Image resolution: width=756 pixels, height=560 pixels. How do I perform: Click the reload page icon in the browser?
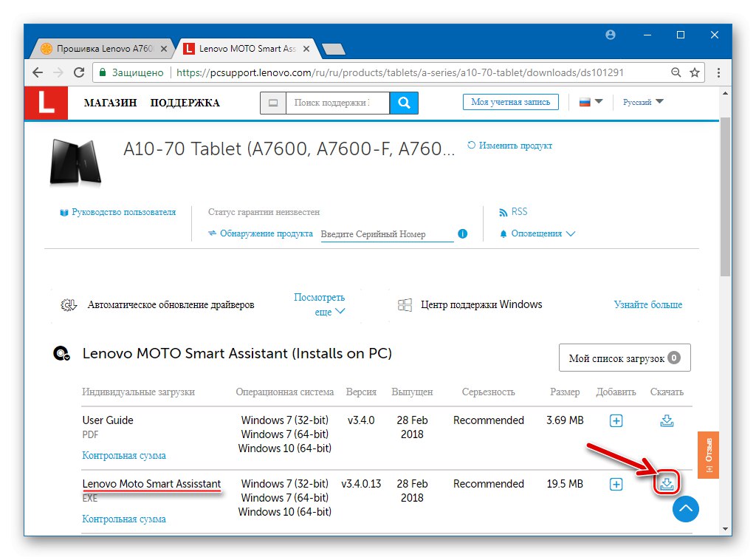click(79, 72)
